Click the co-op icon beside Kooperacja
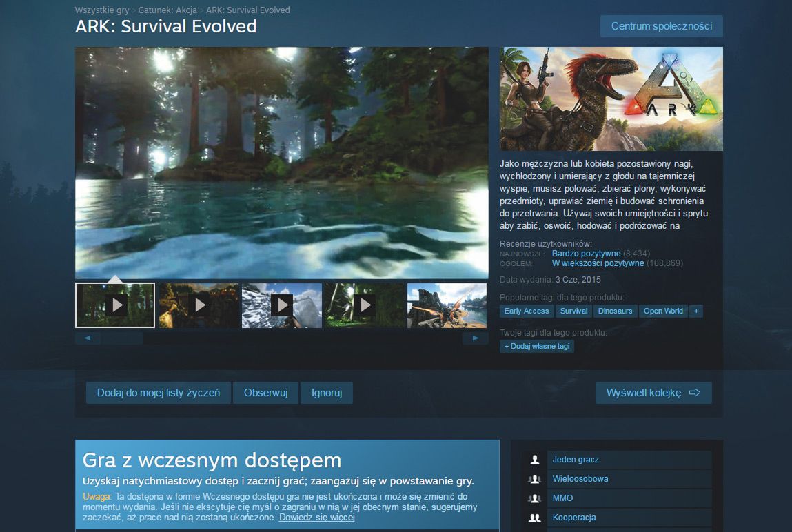The width and height of the screenshot is (792, 532). click(534, 518)
